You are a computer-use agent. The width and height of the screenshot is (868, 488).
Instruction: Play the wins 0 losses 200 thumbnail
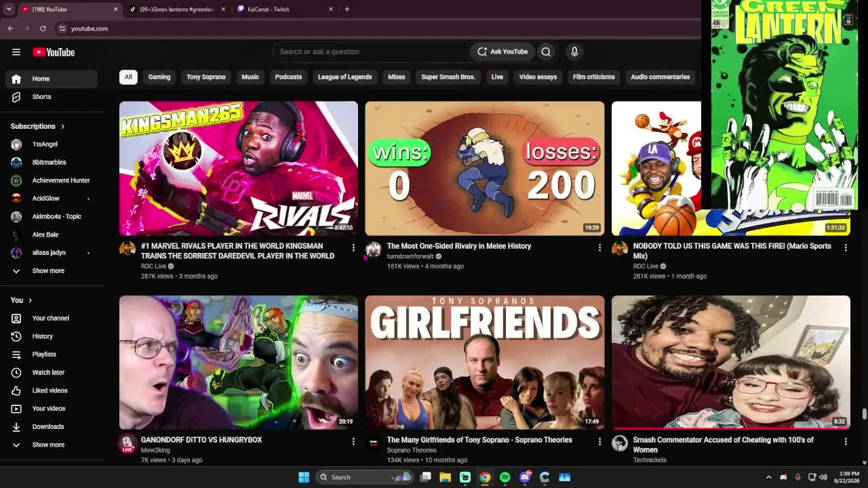485,169
